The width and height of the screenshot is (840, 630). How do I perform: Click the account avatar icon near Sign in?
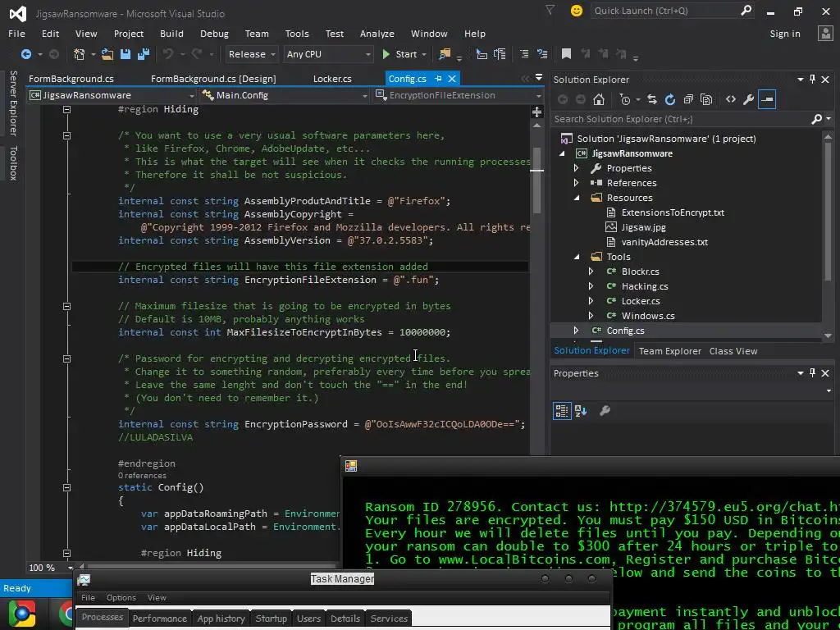pos(825,33)
